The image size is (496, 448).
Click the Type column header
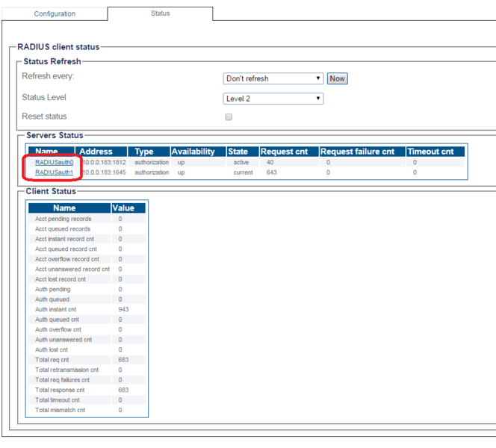[x=149, y=152]
